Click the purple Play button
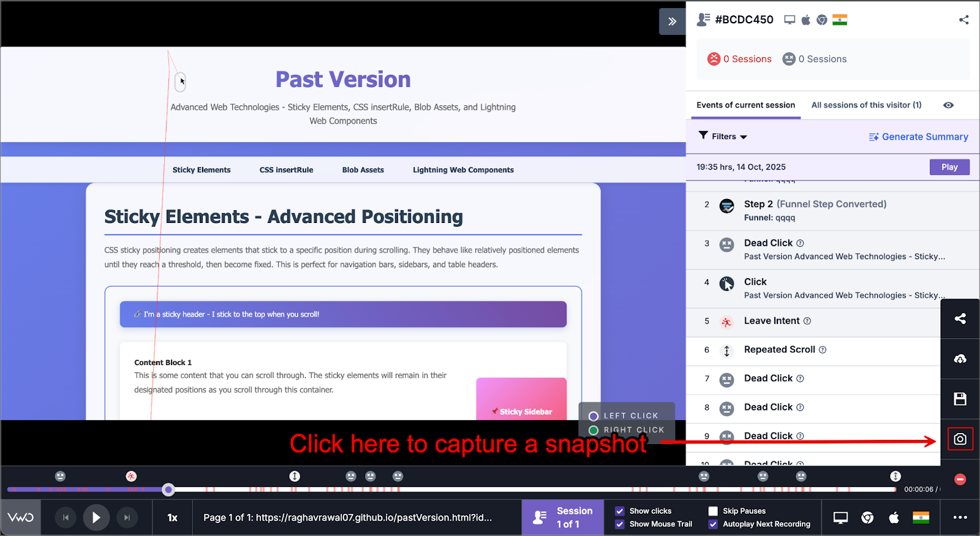The height and width of the screenshot is (536, 980). [949, 167]
